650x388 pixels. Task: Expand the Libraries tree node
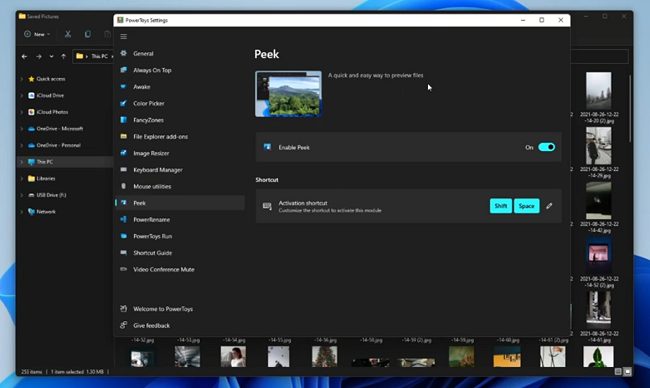[22, 178]
